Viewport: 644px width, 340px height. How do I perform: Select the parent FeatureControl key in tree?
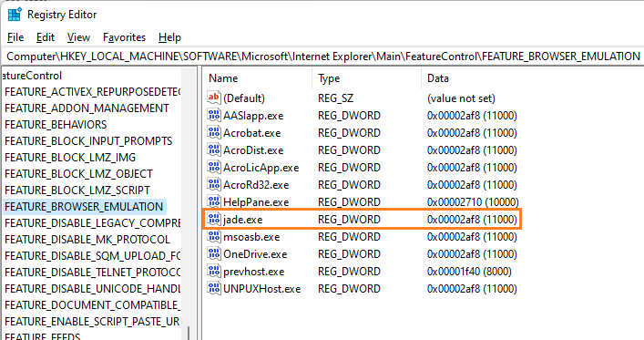pos(32,76)
